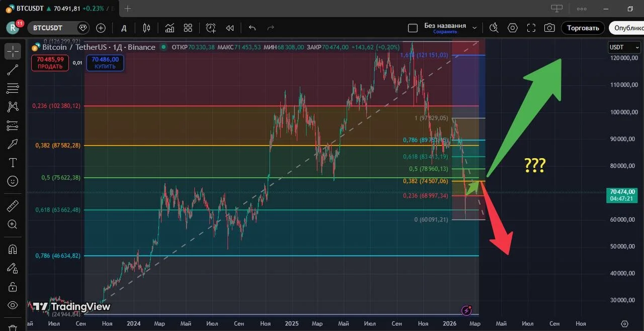Click the 0,382 (74 507,06) retracement label
The height and width of the screenshot is (331, 644).
tap(426, 181)
